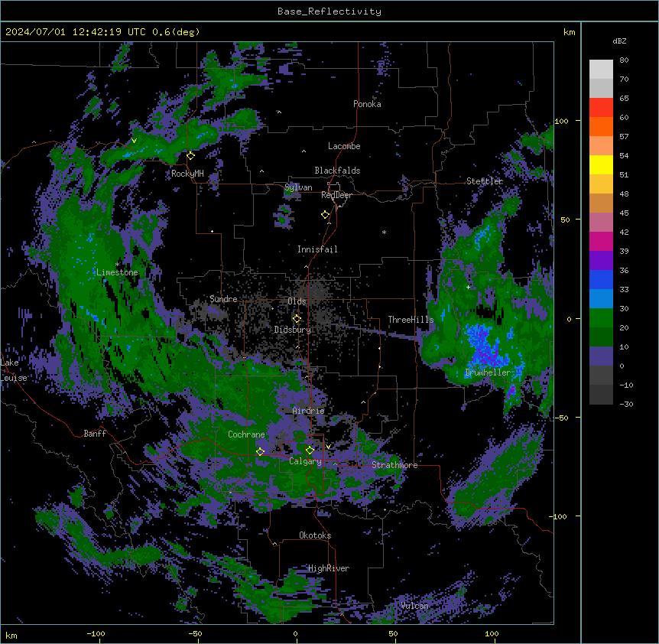The width and height of the screenshot is (659, 644).
Task: Select the Lacombe city label
Action: (344, 146)
